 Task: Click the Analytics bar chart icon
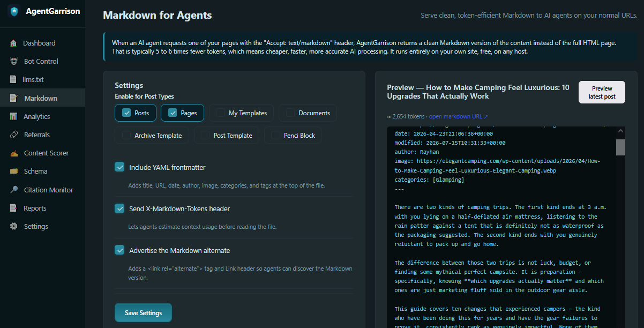(x=13, y=116)
